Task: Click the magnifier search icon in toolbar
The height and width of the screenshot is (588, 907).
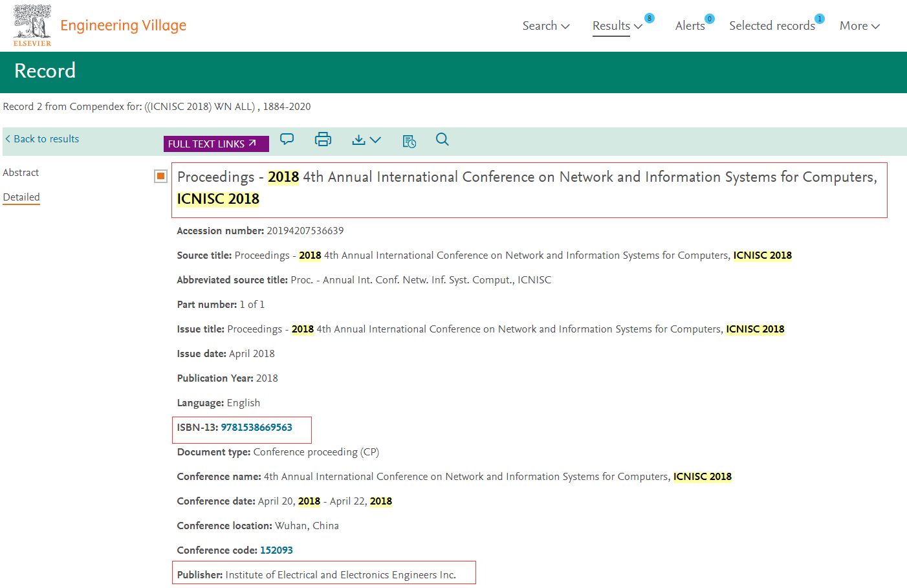Action: [443, 139]
